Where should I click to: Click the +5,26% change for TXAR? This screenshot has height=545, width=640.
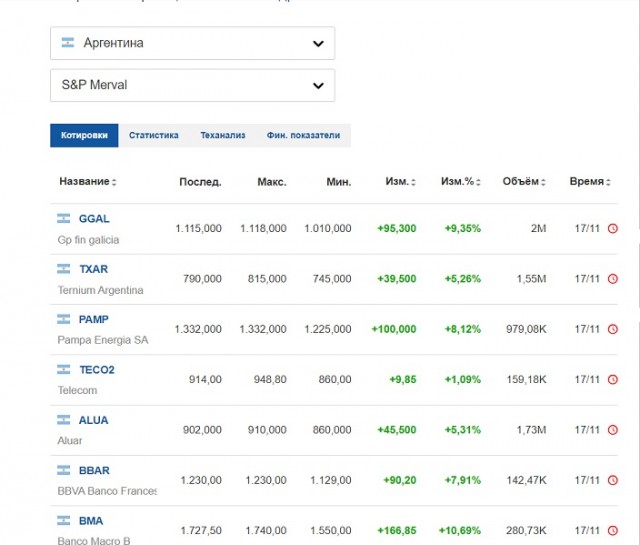[462, 279]
